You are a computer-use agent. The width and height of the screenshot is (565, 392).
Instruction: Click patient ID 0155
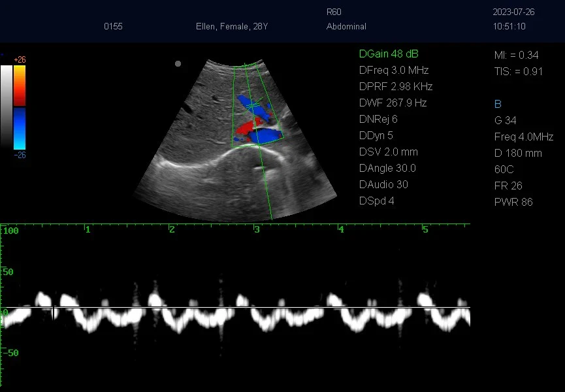pos(113,26)
